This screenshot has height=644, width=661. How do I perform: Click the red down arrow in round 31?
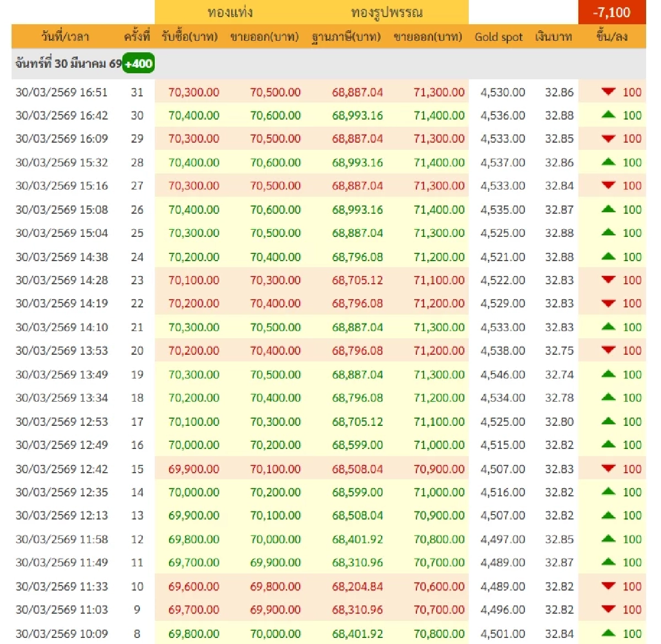pos(608,92)
